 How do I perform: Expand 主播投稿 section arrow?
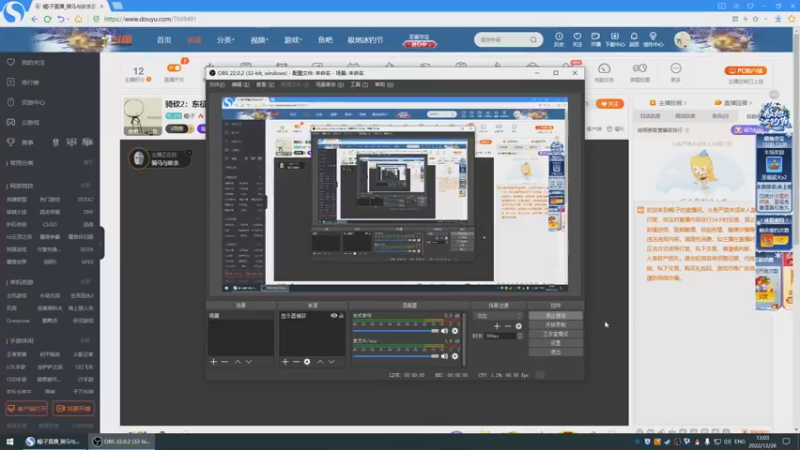point(685,103)
